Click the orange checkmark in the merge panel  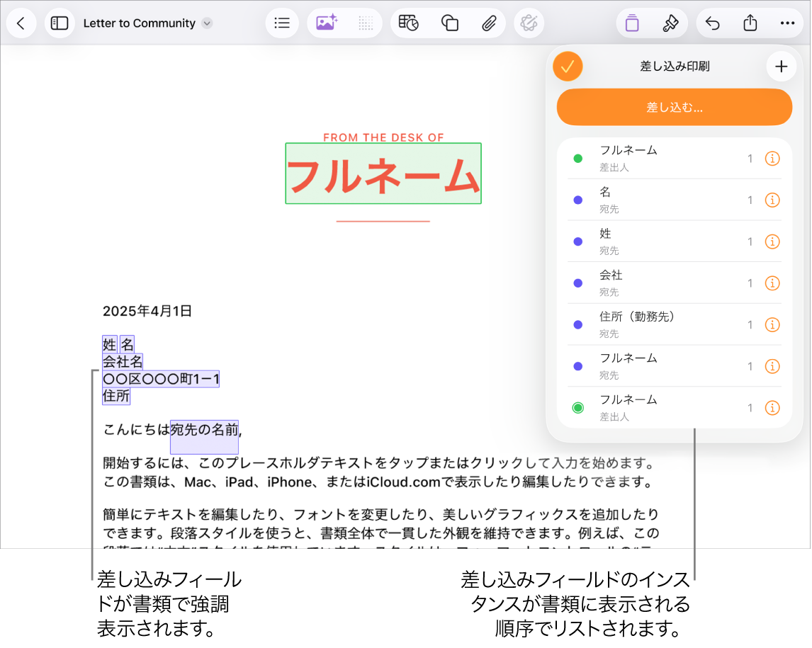(568, 66)
